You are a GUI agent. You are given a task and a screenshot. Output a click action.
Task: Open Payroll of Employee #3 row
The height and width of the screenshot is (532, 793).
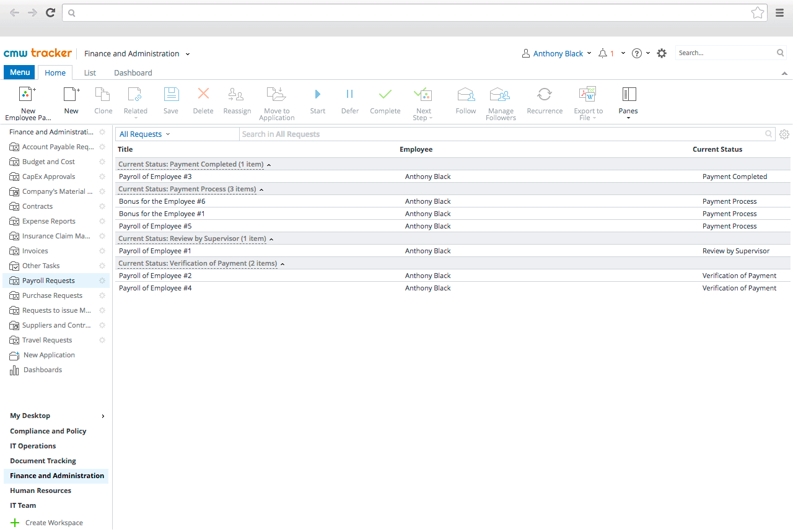[453, 177]
